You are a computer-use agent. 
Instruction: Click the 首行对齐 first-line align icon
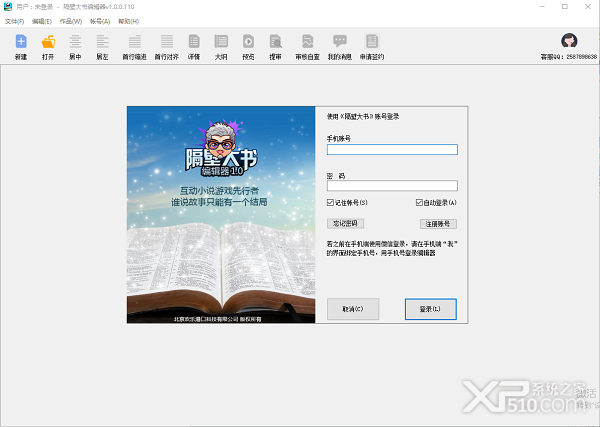pyautogui.click(x=167, y=41)
